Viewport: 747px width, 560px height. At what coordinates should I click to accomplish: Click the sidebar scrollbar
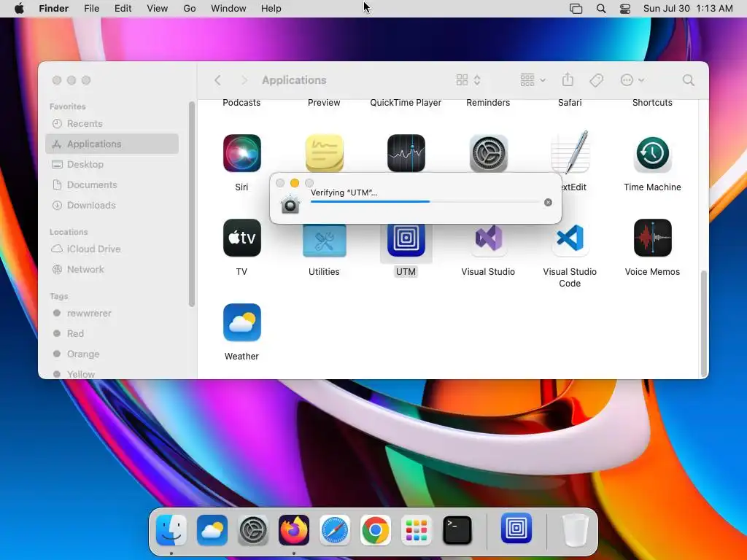coord(192,205)
